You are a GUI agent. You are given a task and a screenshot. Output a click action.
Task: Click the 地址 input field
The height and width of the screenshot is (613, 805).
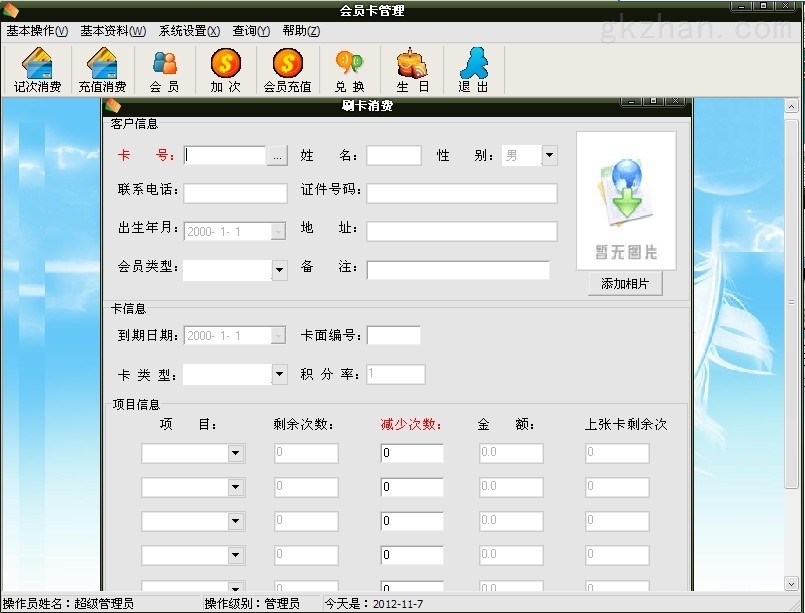pos(462,232)
